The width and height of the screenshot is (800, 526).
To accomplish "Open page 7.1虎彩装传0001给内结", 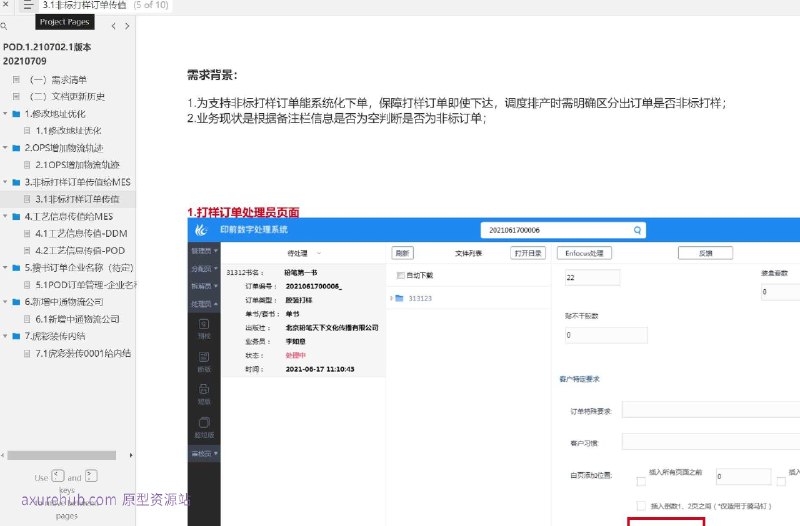I will [83, 353].
